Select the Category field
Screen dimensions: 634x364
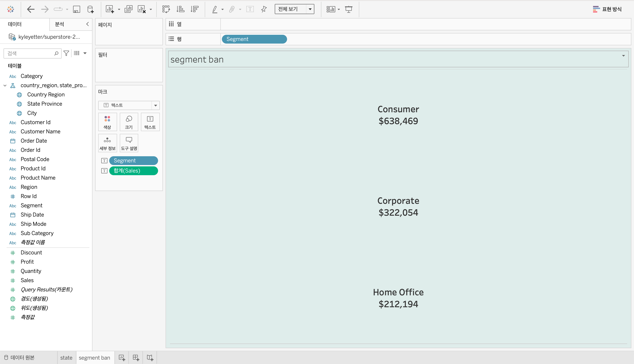point(31,76)
